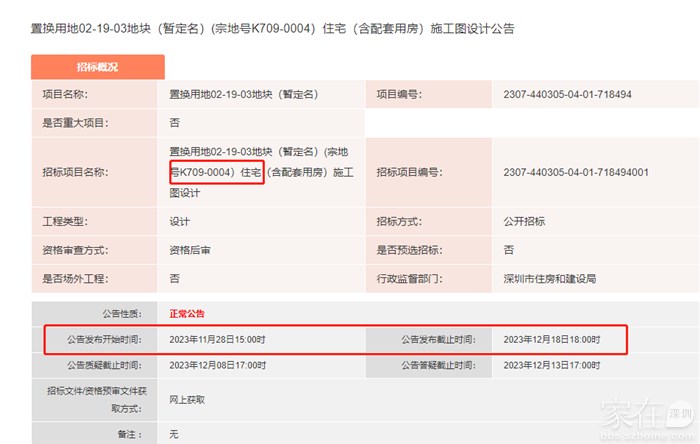
Task: Click announcement end time 2023年12月18日18:00时
Action: 552,340
